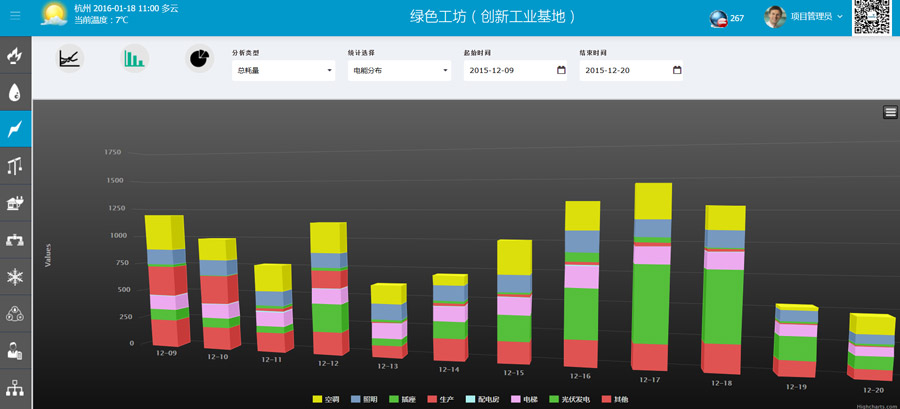Click the globe notification count 267
This screenshot has width=900, height=409.
tap(726, 18)
